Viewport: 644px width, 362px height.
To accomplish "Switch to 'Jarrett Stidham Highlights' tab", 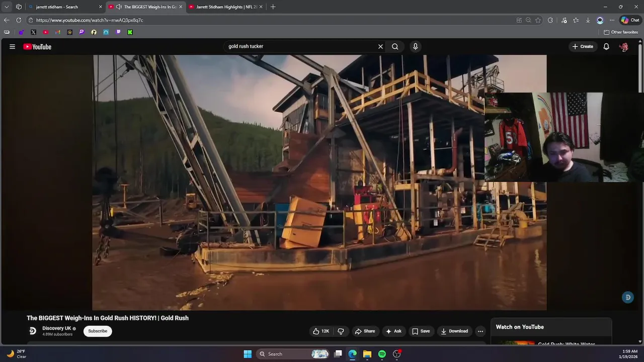I will (226, 7).
